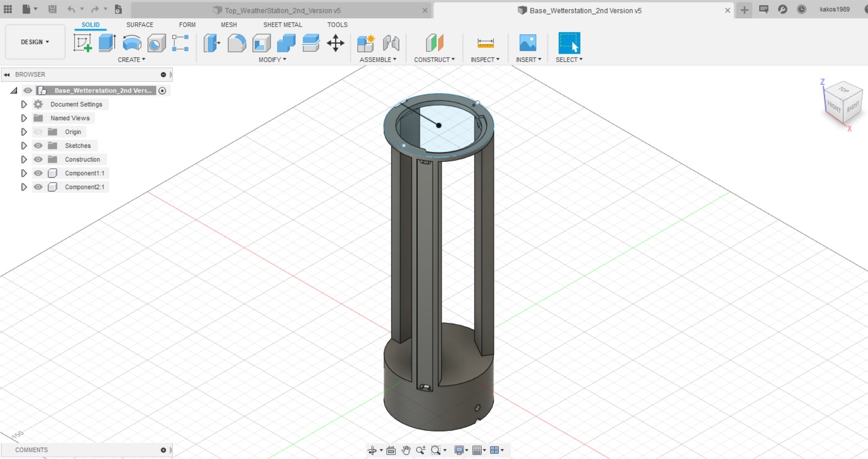868x459 pixels.
Task: Select the Combine tool
Action: tap(286, 43)
